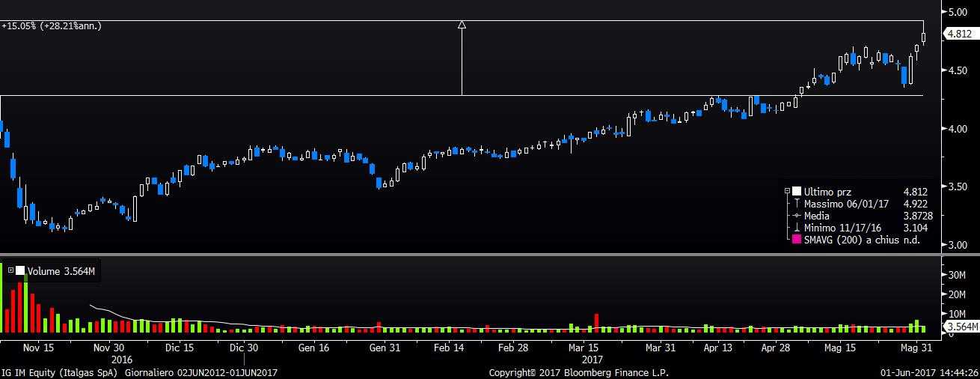This screenshot has width=980, height=379.
Task: Click the tall red volume bar near Mar 15
Action: [596, 323]
